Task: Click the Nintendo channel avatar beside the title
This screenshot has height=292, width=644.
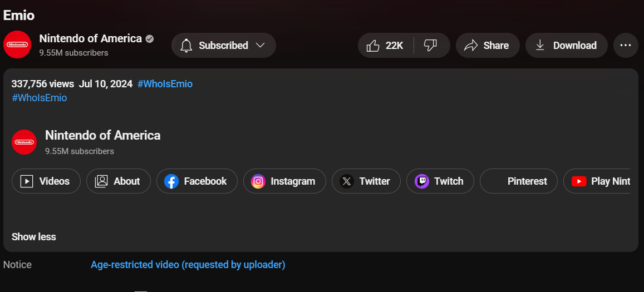Action: [x=17, y=44]
